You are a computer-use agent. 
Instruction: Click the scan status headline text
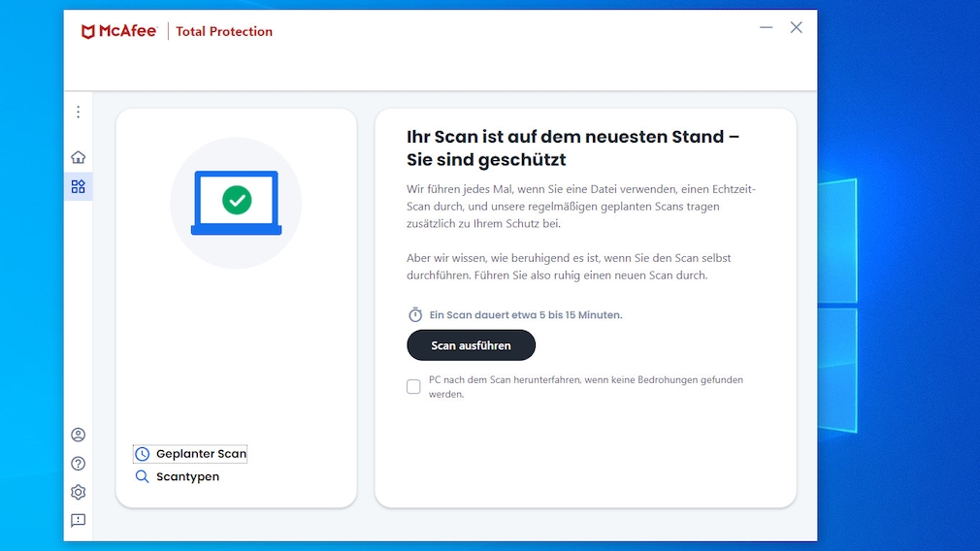pos(572,147)
